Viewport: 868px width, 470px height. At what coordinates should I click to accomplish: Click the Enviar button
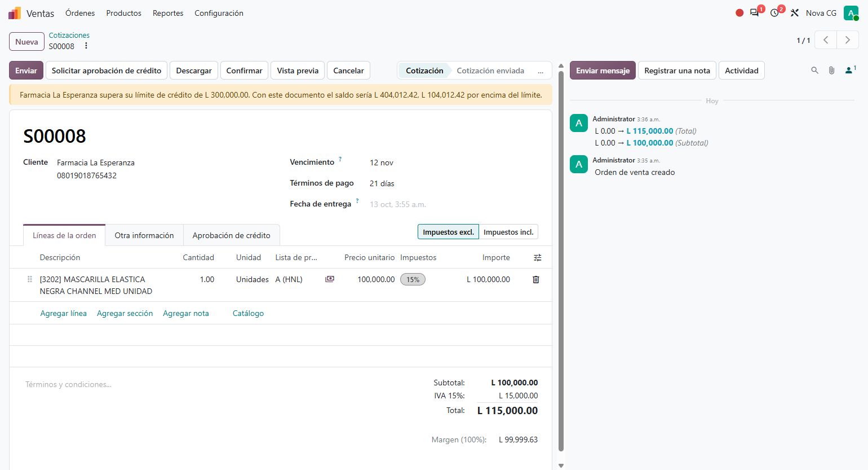pyautogui.click(x=26, y=71)
